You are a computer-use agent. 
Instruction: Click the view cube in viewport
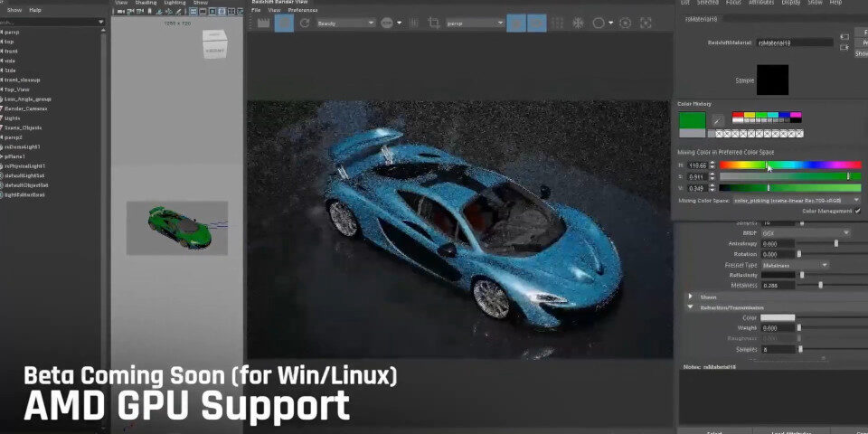(215, 43)
